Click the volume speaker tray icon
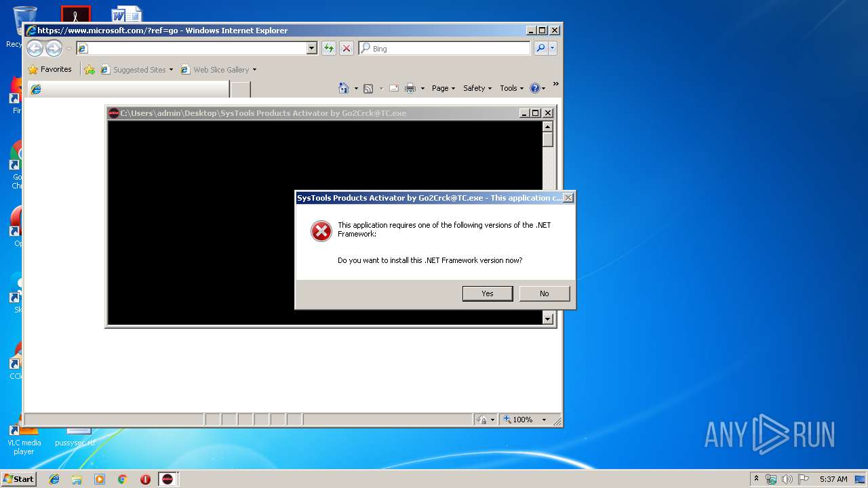The height and width of the screenshot is (488, 868). pos(787,479)
